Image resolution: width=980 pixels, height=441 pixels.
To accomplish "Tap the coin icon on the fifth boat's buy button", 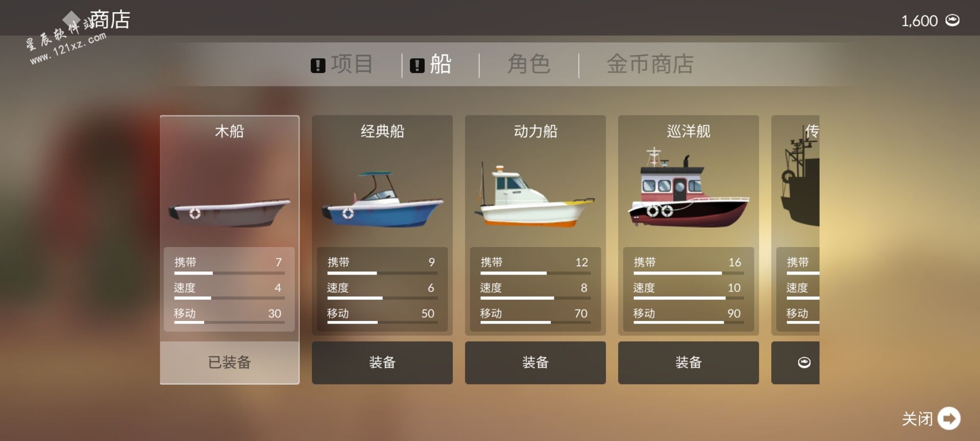I will coord(804,362).
